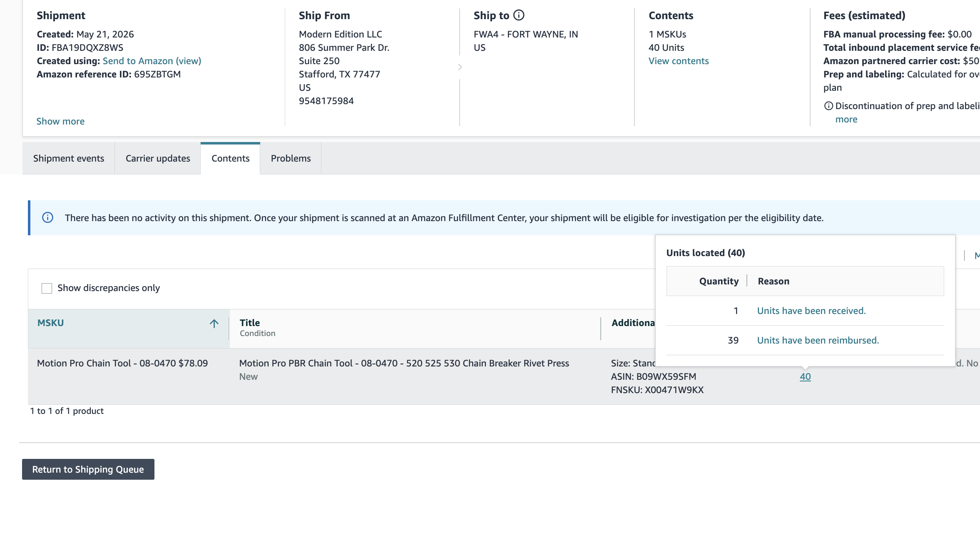This screenshot has height=543, width=980.
Task: Open the Problems tab
Action: tap(291, 158)
